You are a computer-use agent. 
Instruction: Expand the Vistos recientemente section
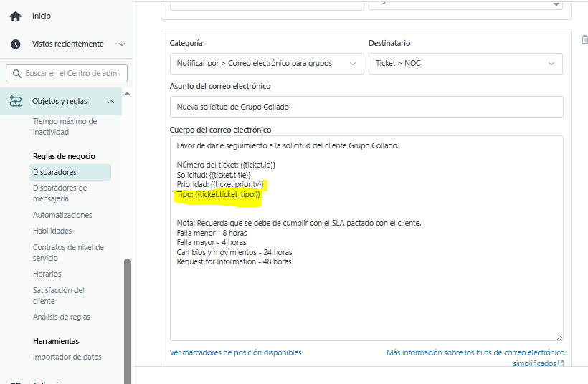121,44
